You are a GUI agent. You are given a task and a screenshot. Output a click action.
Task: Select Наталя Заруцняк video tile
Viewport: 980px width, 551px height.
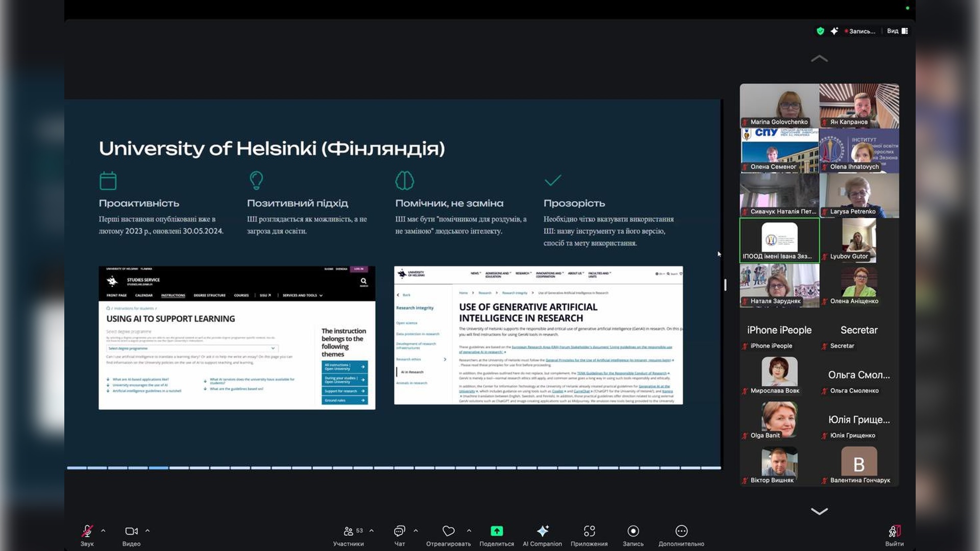[x=779, y=285]
